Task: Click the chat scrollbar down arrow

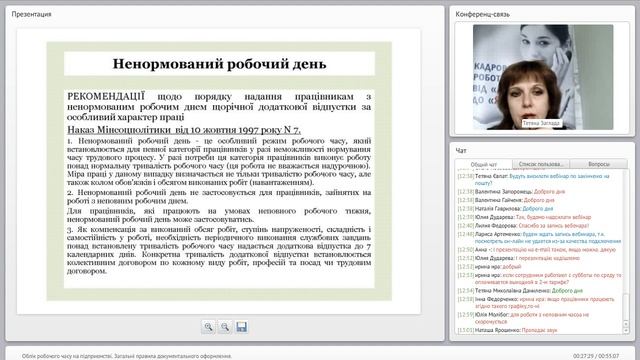Action: pyautogui.click(x=626, y=330)
